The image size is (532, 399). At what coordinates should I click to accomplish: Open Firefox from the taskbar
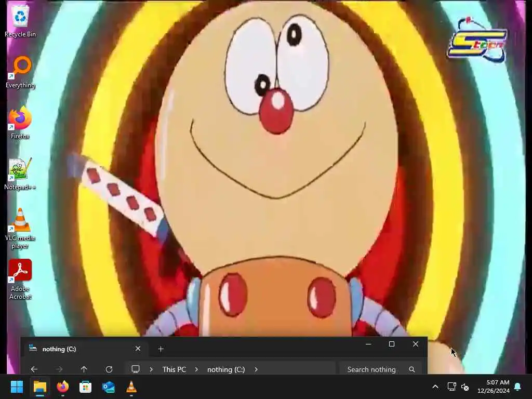[x=62, y=387]
